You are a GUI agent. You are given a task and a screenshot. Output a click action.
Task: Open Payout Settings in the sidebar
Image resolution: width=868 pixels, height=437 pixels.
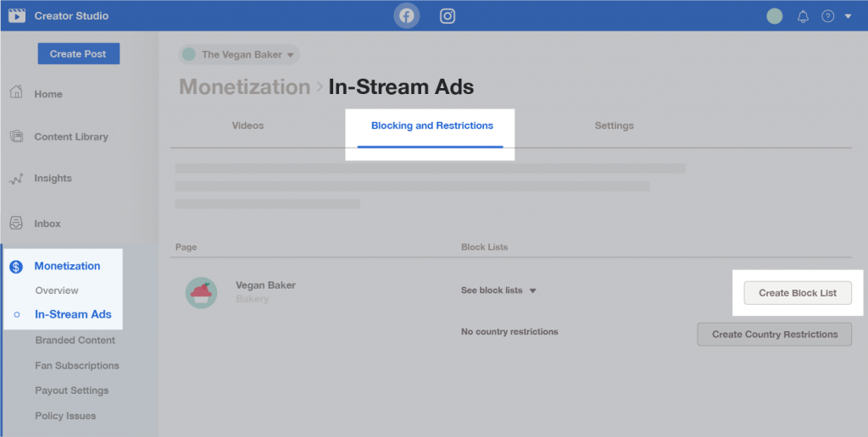[72, 390]
